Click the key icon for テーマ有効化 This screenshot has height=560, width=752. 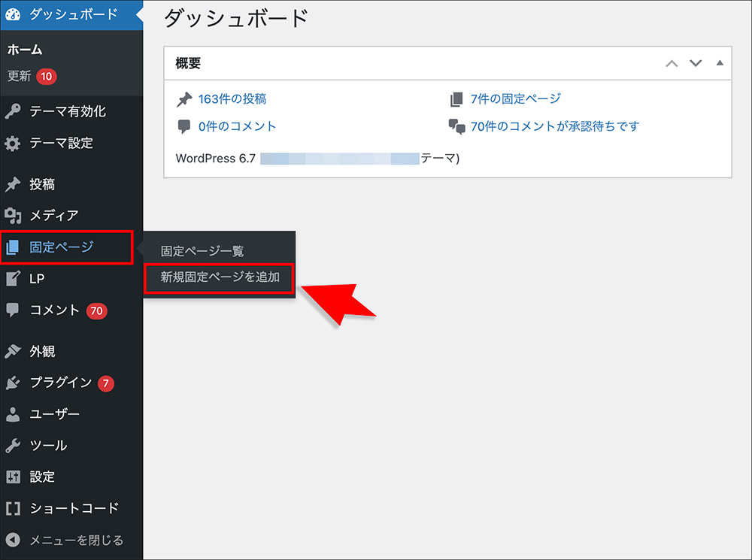click(13, 112)
